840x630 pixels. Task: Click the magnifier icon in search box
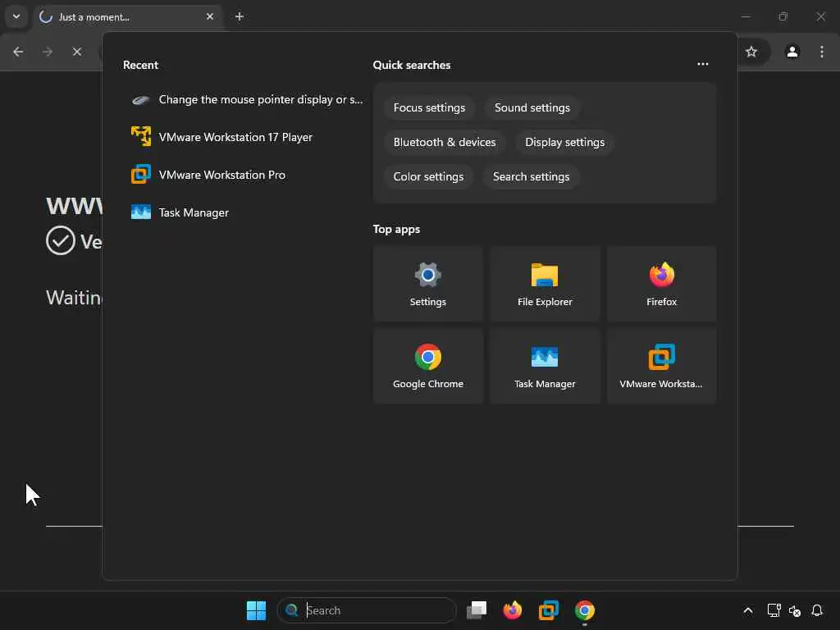click(291, 610)
